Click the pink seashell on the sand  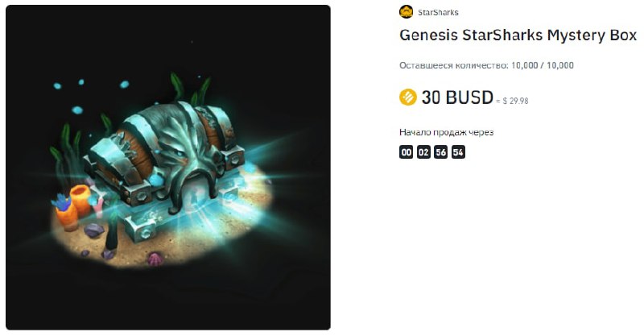click(154, 259)
